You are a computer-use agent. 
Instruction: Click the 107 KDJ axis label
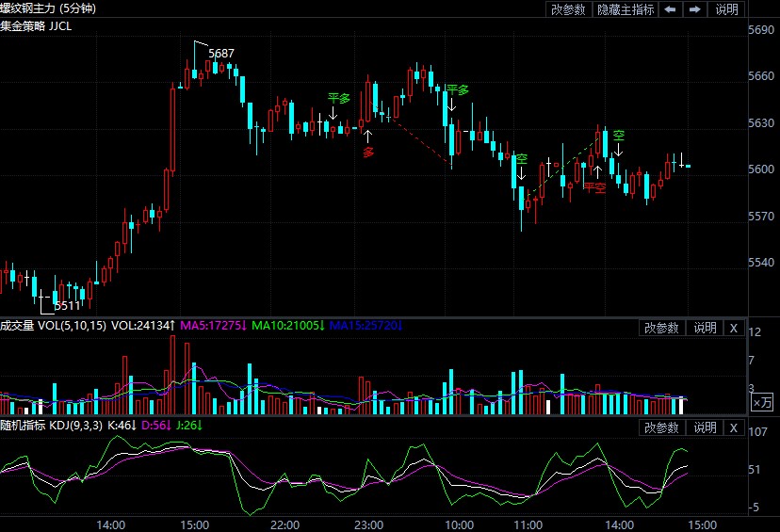(757, 431)
